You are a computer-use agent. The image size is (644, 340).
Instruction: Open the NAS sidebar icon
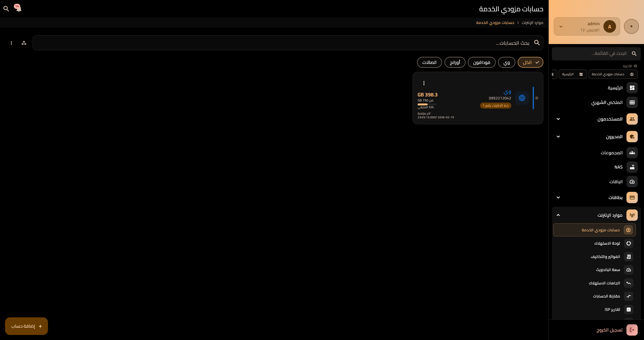(x=632, y=167)
